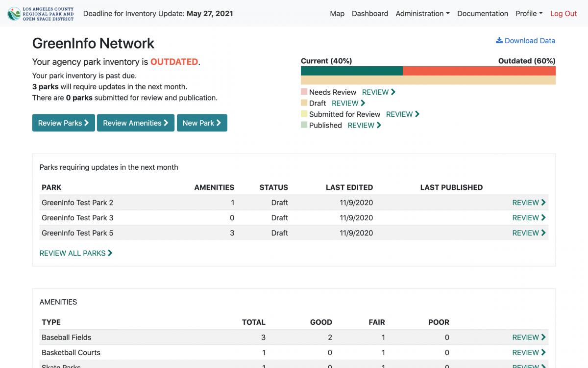
Task: Create a New Park
Action: 202,123
